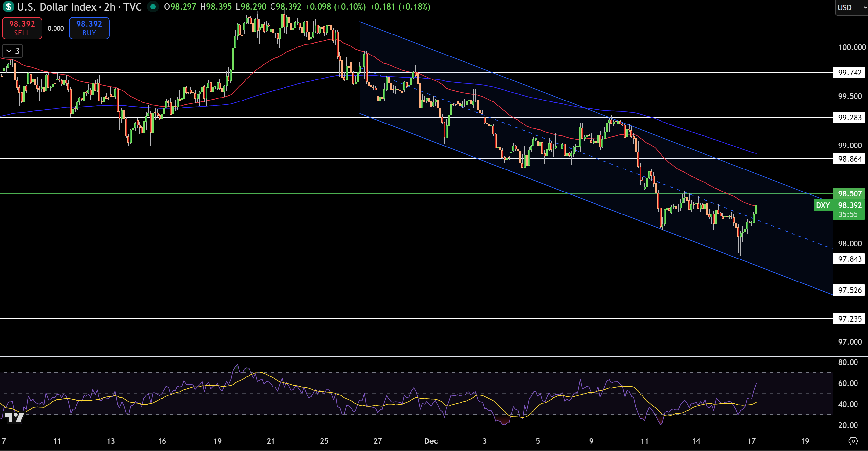This screenshot has width=868, height=451.
Task: Click the DXY label on the price axis
Action: [x=823, y=205]
